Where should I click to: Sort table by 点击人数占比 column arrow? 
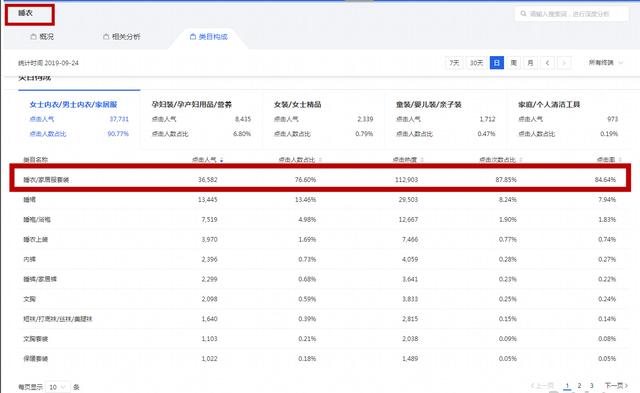(320, 160)
